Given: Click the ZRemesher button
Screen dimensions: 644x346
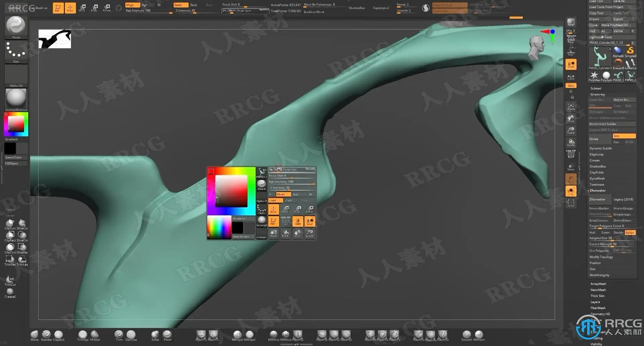Looking at the screenshot, I should 600,199.
